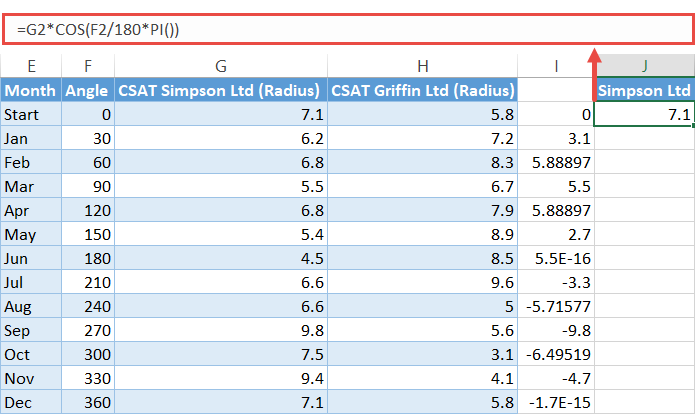Screen dimensions: 695x414
Task: Select the cell containing -6.49519
Action: click(x=556, y=354)
